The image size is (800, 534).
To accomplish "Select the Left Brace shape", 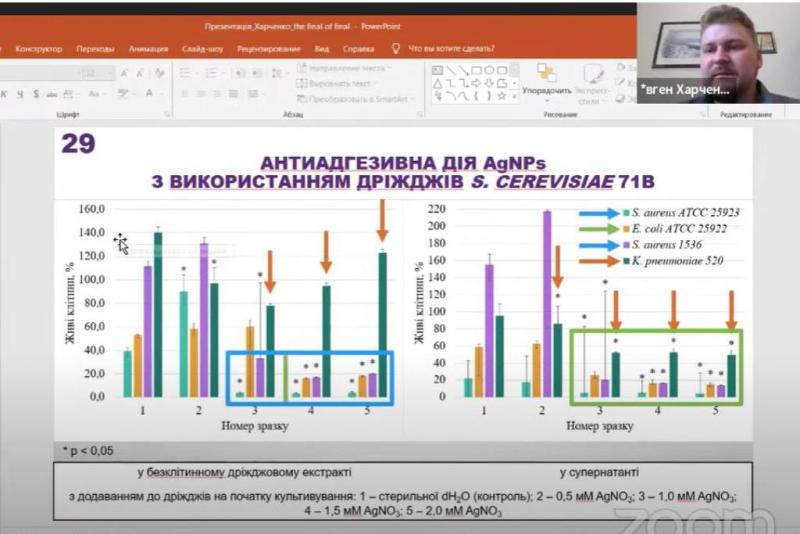I will 477,96.
